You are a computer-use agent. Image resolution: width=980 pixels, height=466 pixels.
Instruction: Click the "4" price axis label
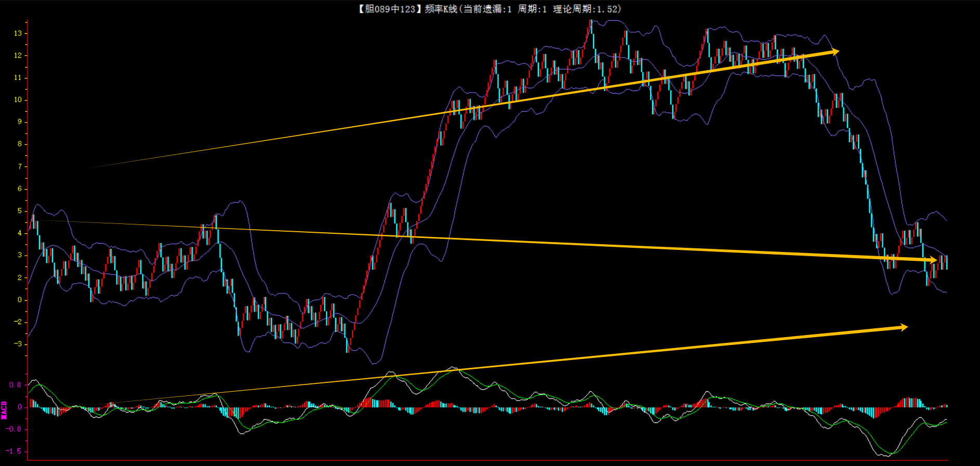(20, 233)
